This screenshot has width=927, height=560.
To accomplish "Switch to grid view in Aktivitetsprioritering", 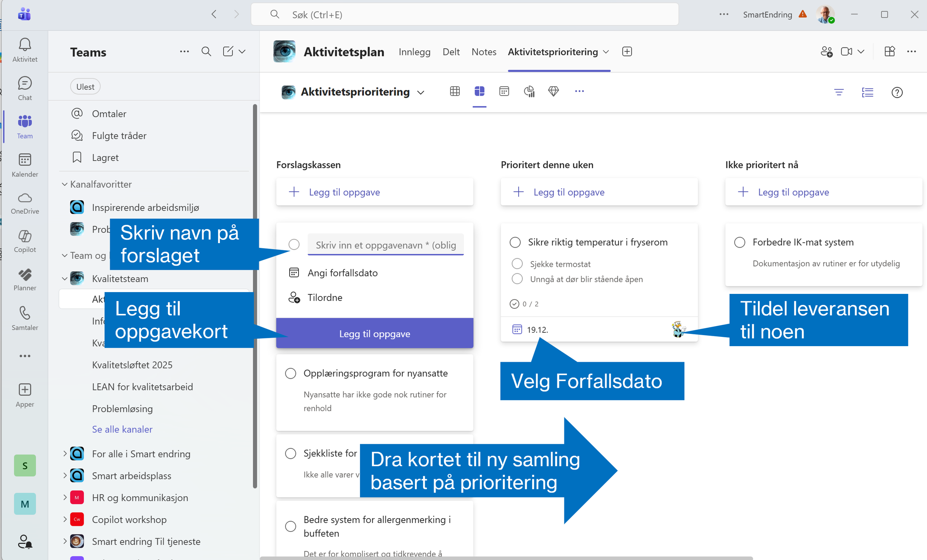I will coord(455,92).
